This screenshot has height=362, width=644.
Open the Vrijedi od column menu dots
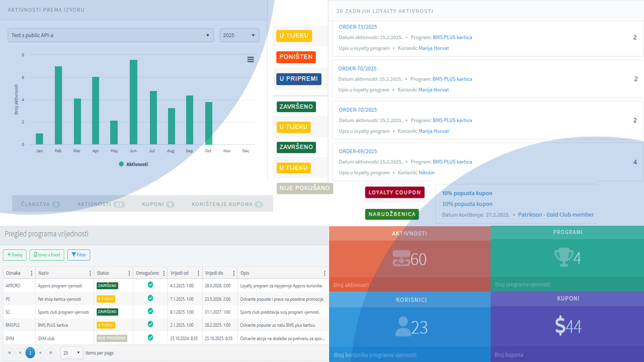pyautogui.click(x=199, y=273)
